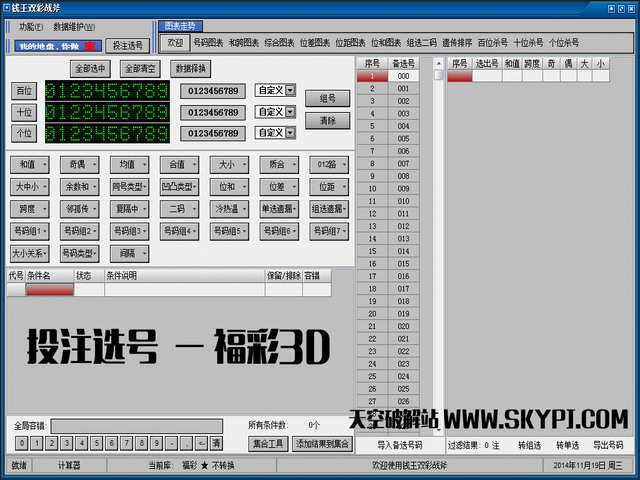Screen dimensions: 640x480
Task: Click the 个位 digit position button
Action: pos(23,133)
